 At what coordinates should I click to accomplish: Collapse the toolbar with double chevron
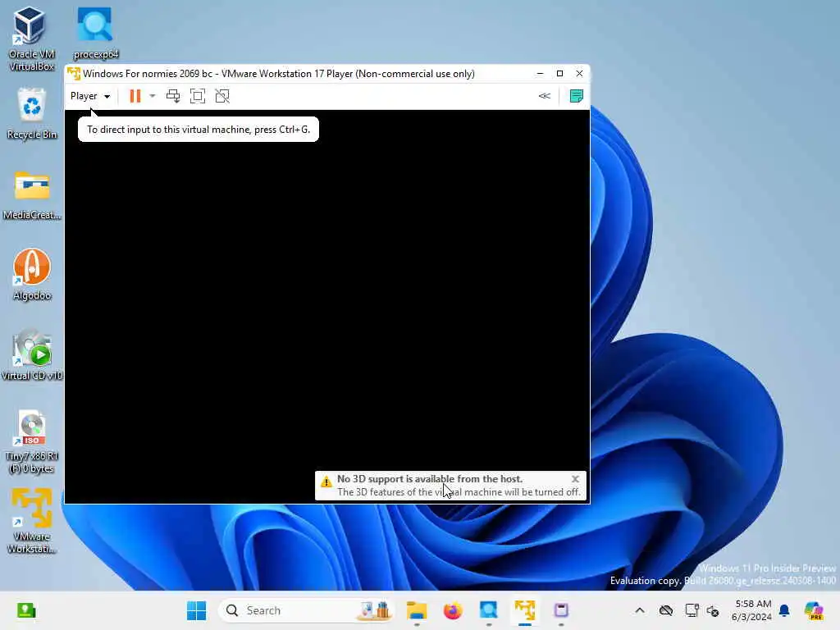tap(545, 96)
